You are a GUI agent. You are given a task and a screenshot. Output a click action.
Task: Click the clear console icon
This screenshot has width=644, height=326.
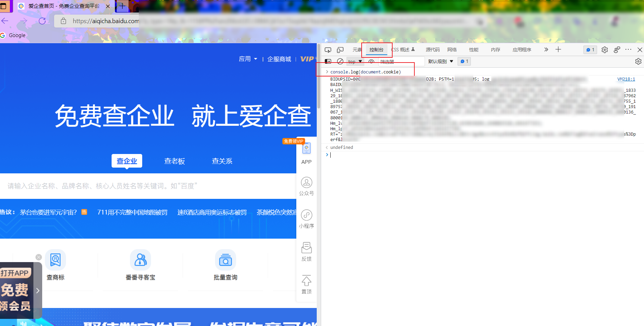(x=340, y=62)
